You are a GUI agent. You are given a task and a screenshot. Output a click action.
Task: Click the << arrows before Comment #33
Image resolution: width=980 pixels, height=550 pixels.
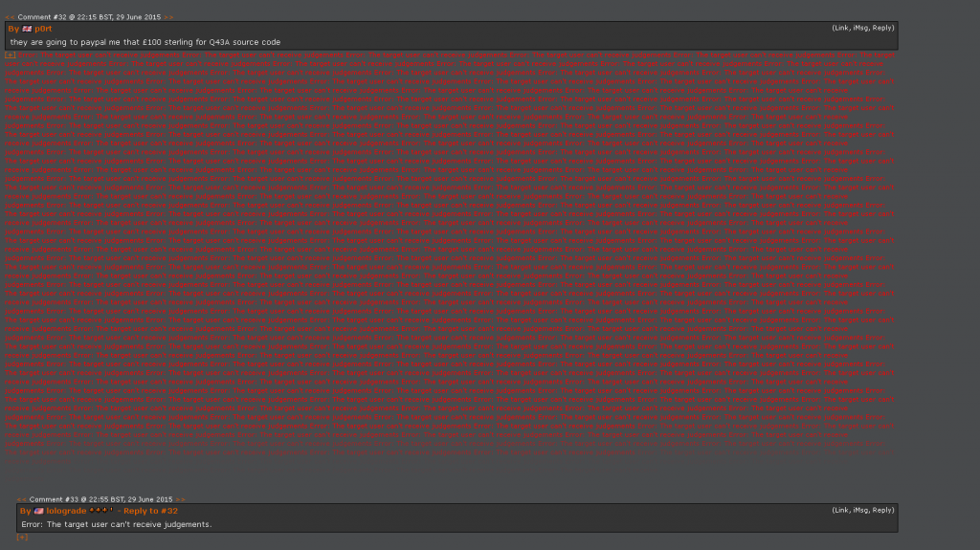point(22,499)
